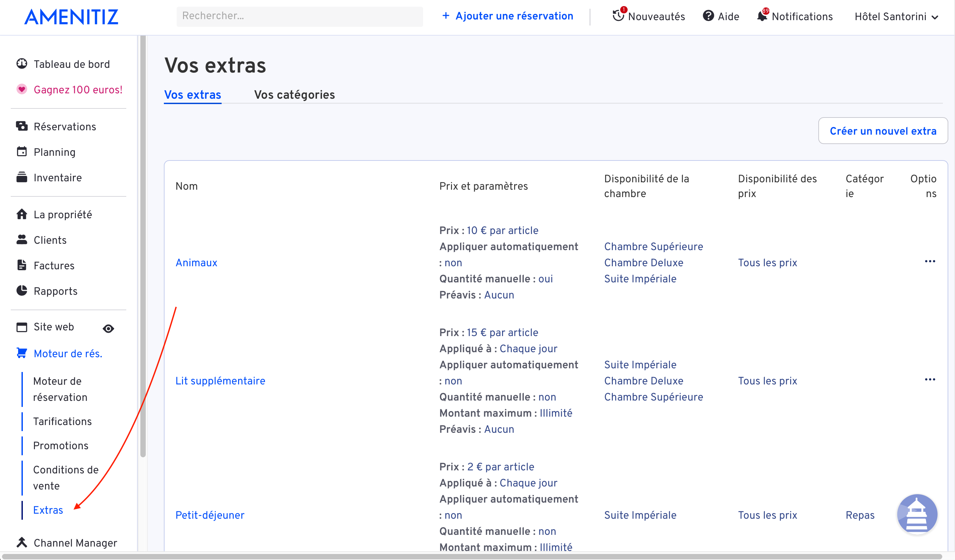Image resolution: width=955 pixels, height=560 pixels.
Task: Click 'Quantité manuelle : oui' in Animaux row
Action: 496,279
